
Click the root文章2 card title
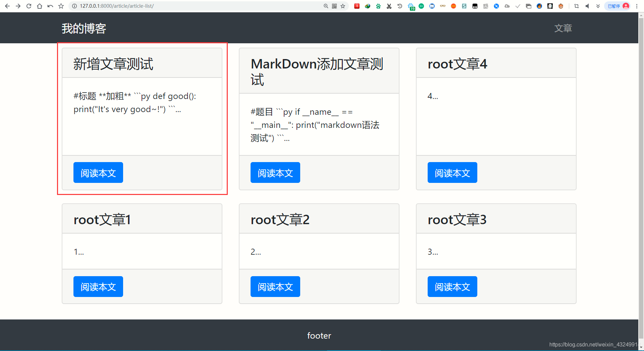(x=280, y=219)
